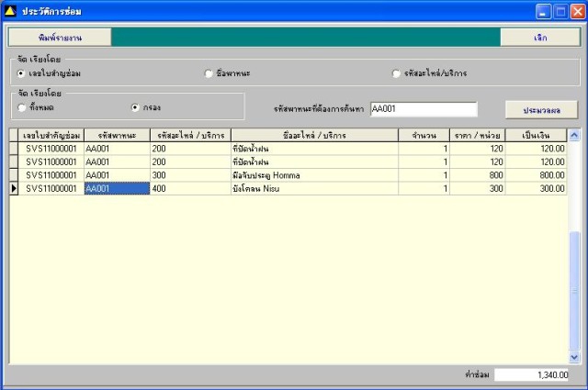
Task: Click the 800.00 amount cell
Action: click(x=536, y=175)
